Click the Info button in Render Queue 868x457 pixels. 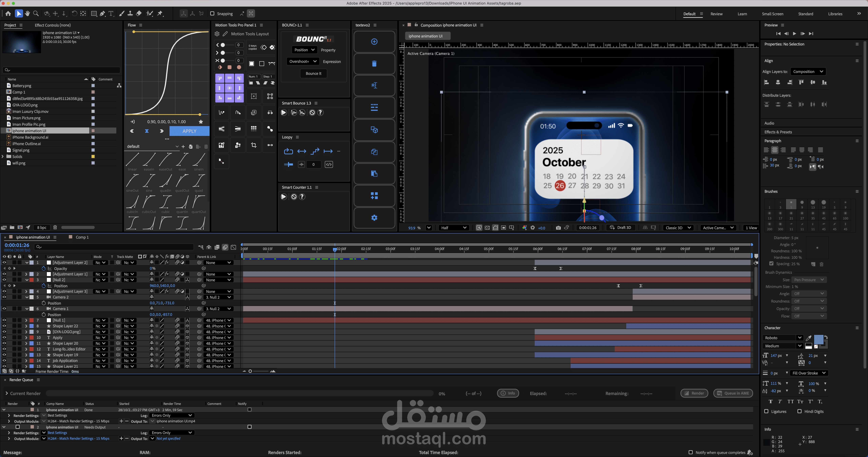(508, 393)
